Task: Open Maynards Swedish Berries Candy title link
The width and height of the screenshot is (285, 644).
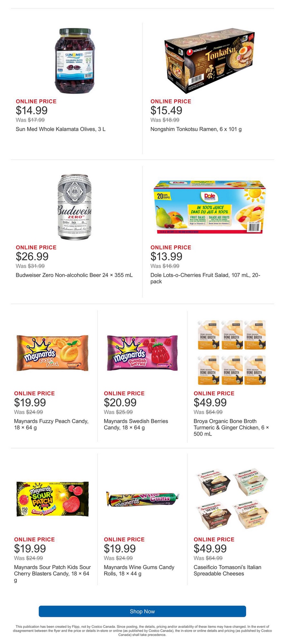Action: tap(136, 424)
